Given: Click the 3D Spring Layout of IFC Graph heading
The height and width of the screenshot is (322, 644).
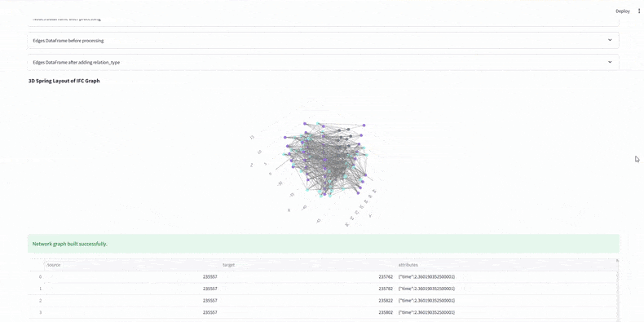Looking at the screenshot, I should pyautogui.click(x=64, y=81).
